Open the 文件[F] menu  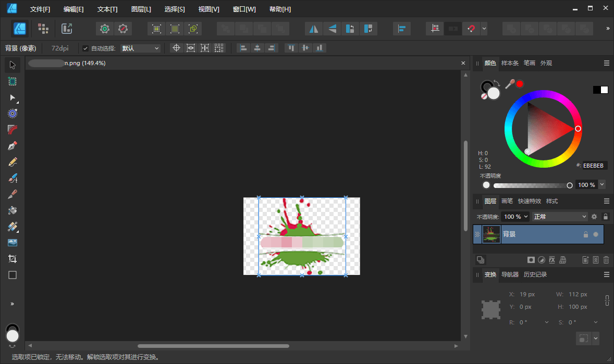coord(40,9)
